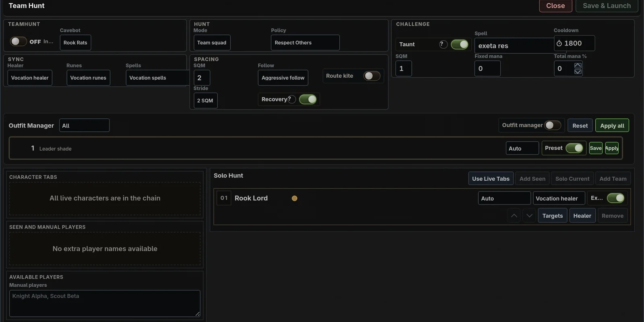
Task: Click the Taunt help question mark icon
Action: point(443,44)
